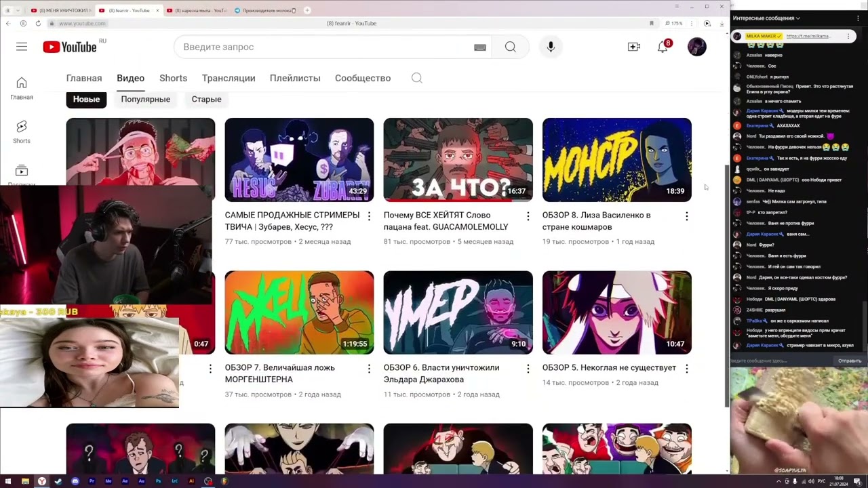The width and height of the screenshot is (868, 488).
Task: Select the Новые sort chip
Action: (86, 99)
